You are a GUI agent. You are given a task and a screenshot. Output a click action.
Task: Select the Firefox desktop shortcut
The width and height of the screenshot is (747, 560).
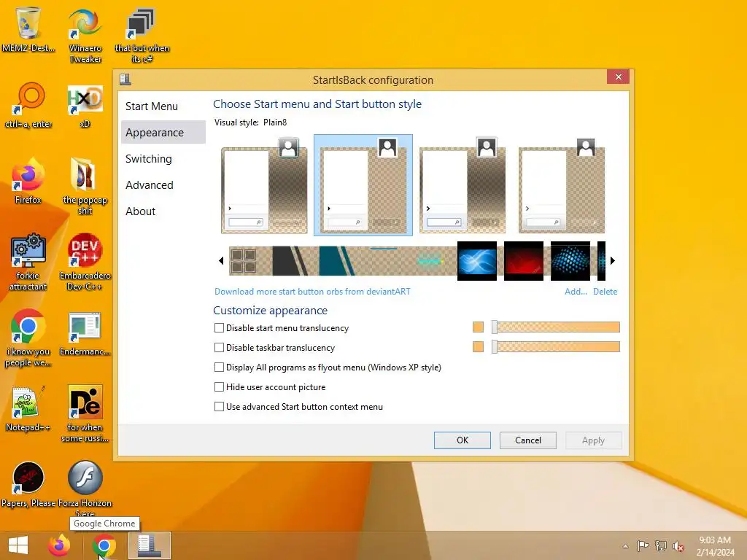(28, 181)
